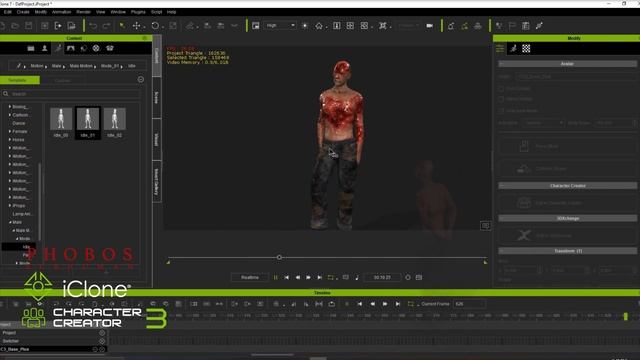Open the Create menu

[x=23, y=12]
